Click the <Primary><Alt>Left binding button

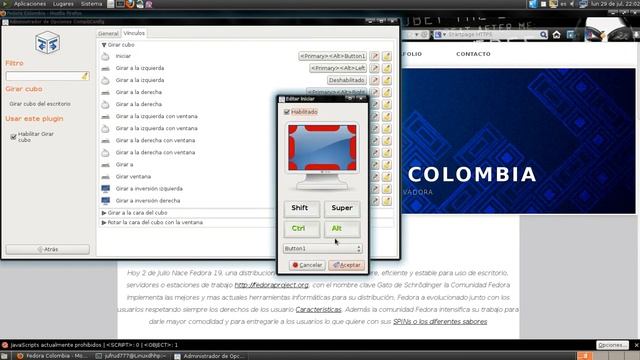tap(338, 68)
